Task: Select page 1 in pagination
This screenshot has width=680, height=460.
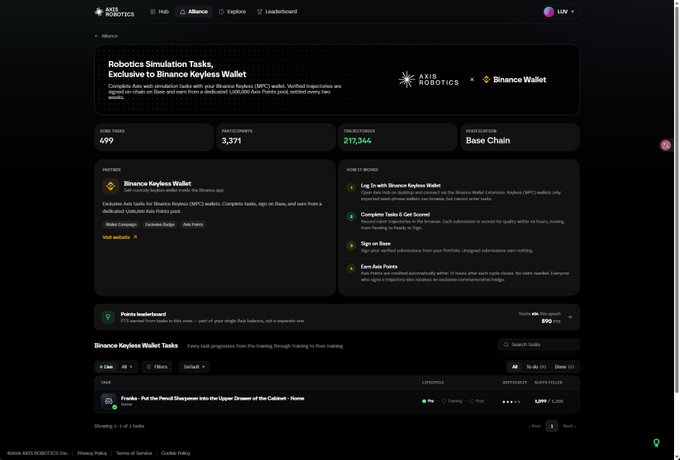Action: pos(552,426)
